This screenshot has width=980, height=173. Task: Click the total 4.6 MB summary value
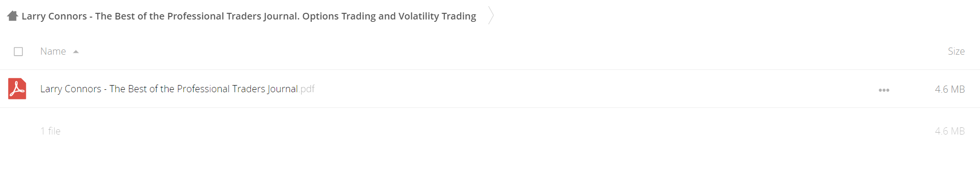[x=950, y=131]
